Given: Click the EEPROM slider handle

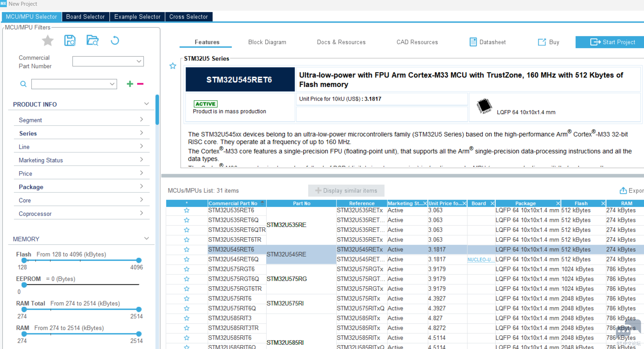Looking at the screenshot, I should (24, 285).
